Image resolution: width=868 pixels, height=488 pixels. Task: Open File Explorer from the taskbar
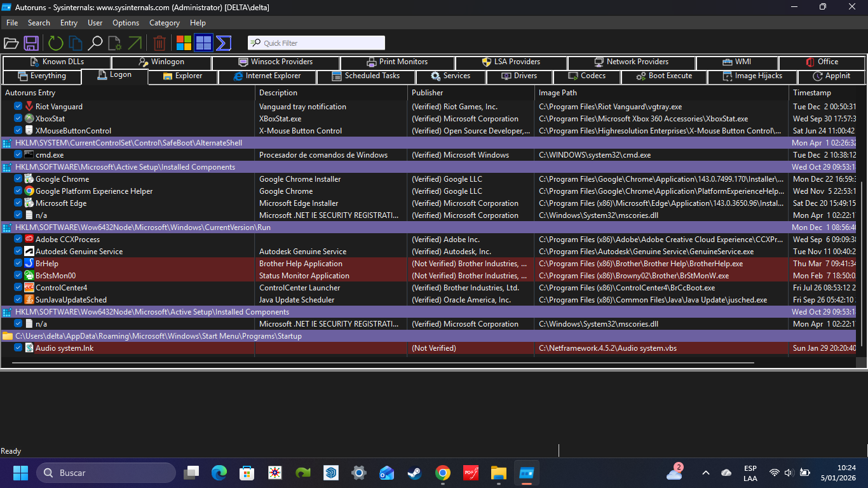499,473
